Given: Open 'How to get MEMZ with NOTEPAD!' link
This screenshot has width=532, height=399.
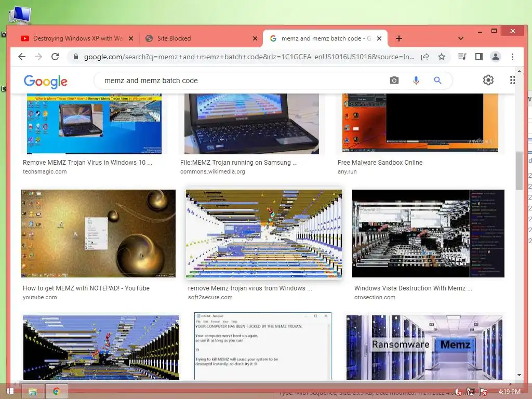Looking at the screenshot, I should click(x=86, y=288).
